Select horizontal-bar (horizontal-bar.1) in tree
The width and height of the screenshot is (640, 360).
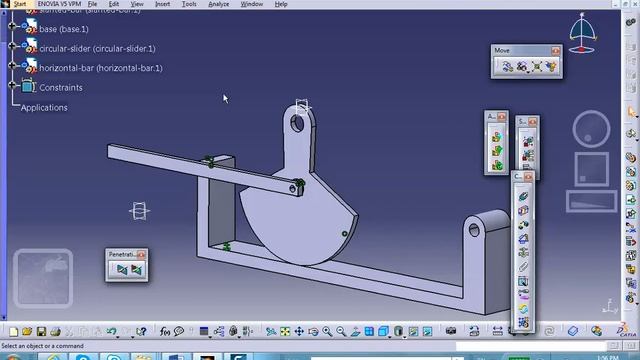101,68
